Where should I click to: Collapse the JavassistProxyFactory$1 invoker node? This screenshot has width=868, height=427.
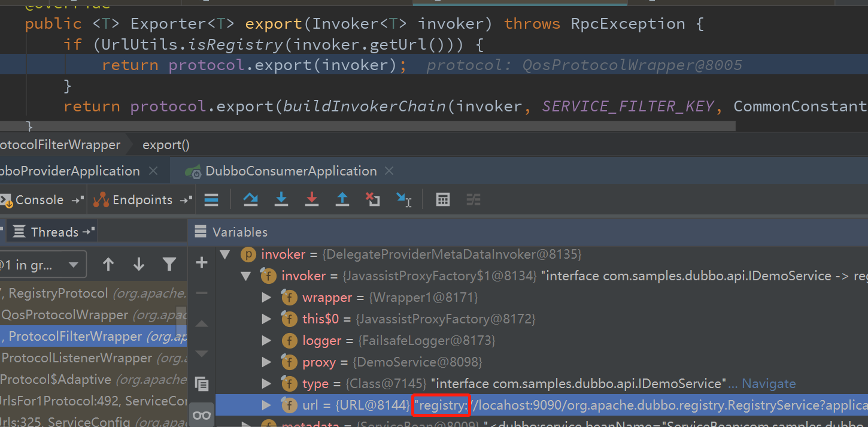(245, 276)
